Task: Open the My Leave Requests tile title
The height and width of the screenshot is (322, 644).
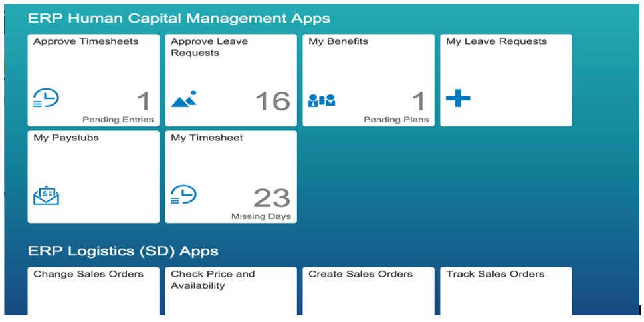Action: [x=496, y=41]
